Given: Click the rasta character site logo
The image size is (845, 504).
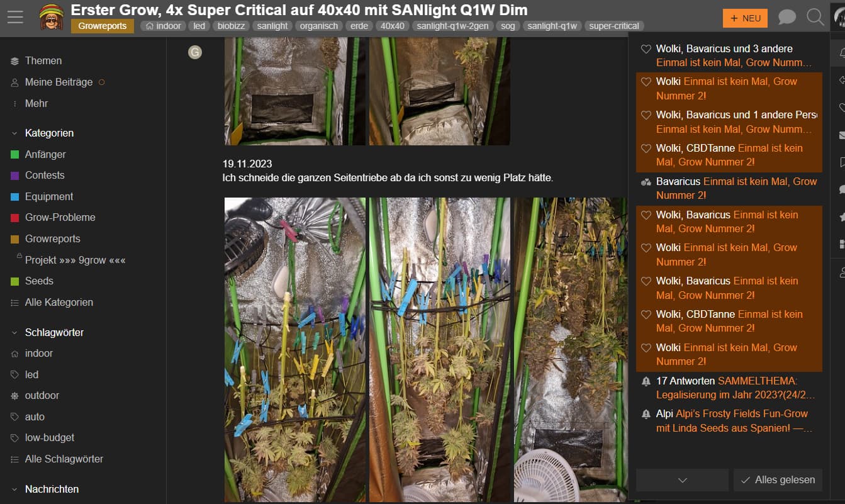Looking at the screenshot, I should (51, 17).
